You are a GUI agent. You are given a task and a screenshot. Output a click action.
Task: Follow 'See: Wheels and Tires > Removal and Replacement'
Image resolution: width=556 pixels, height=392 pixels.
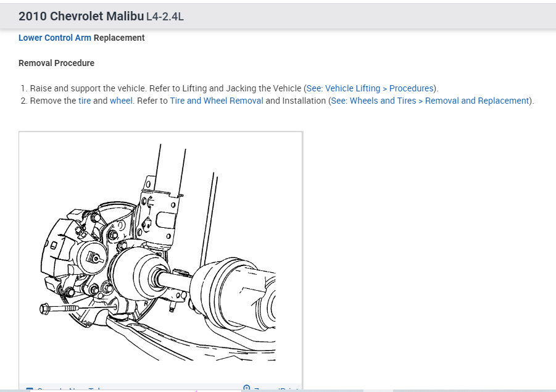pyautogui.click(x=429, y=101)
